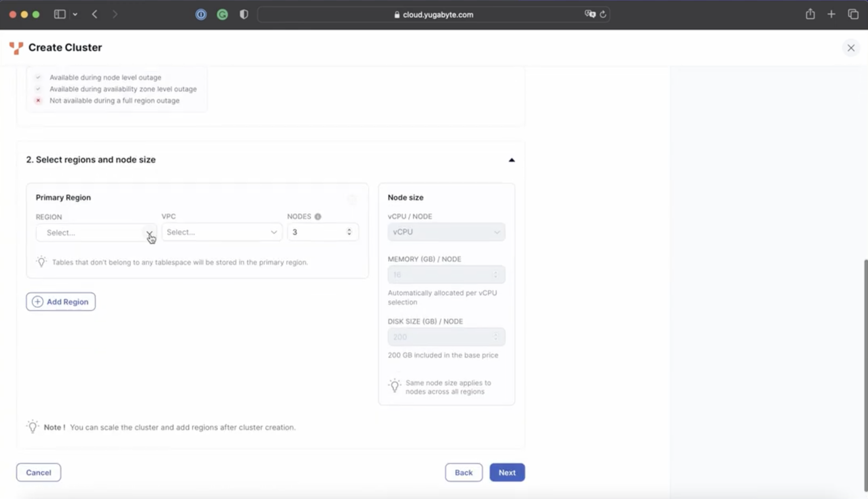The width and height of the screenshot is (868, 499).
Task: Click the Grammarly extension icon
Action: point(222,14)
